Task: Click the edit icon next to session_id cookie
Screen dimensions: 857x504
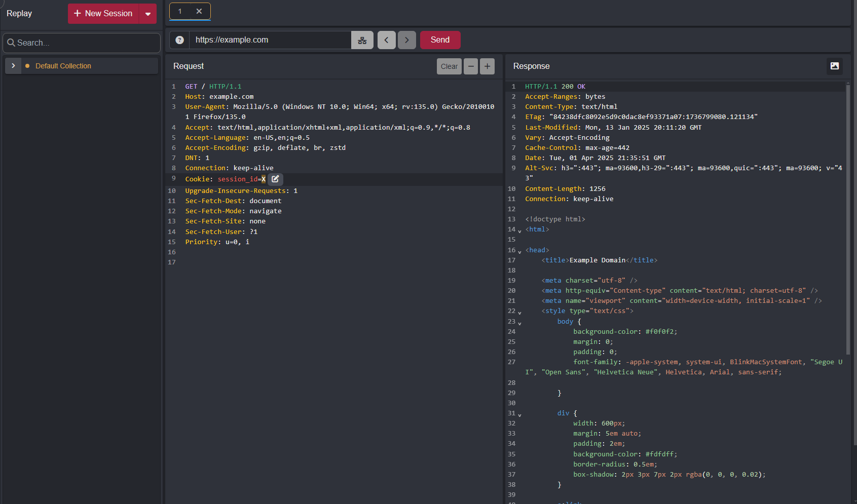Action: click(x=275, y=179)
